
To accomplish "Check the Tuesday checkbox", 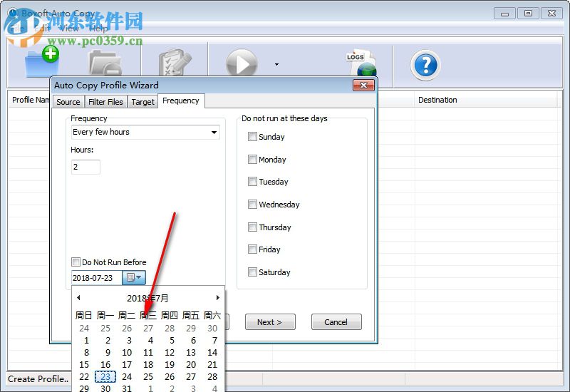I will tap(252, 182).
